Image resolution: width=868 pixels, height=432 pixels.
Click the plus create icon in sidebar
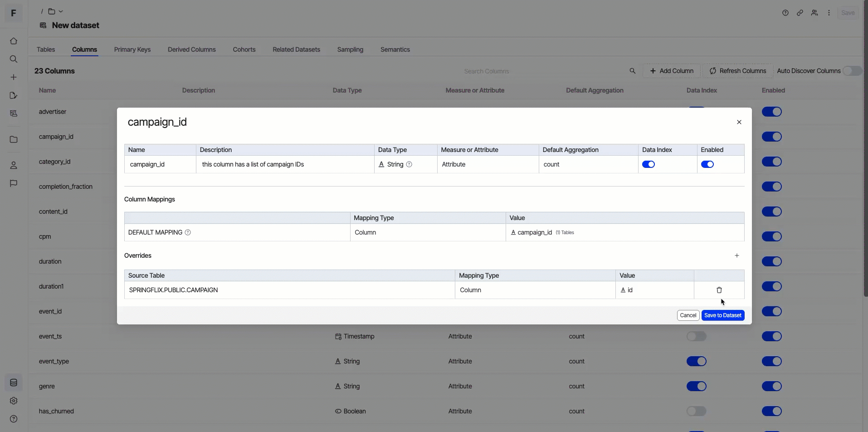click(14, 77)
